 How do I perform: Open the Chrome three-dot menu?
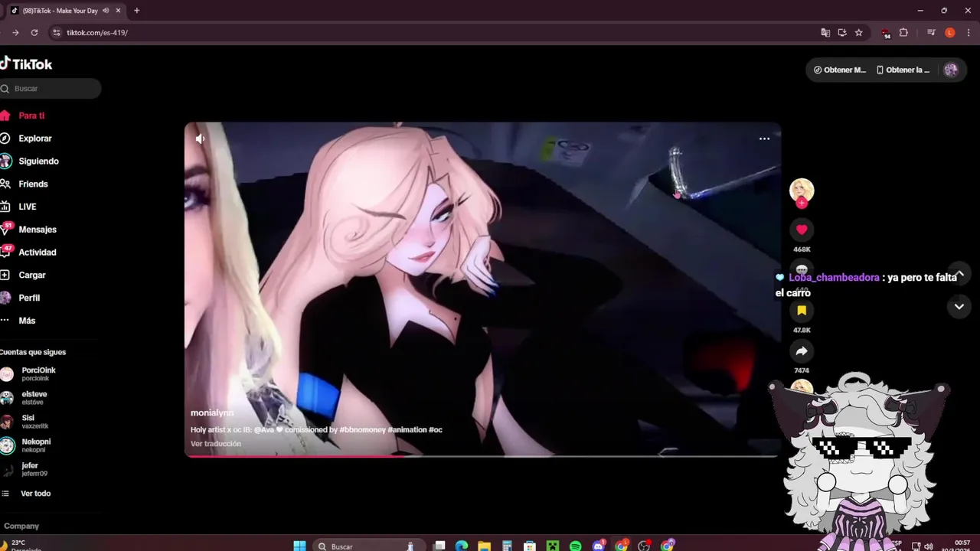coord(968,33)
